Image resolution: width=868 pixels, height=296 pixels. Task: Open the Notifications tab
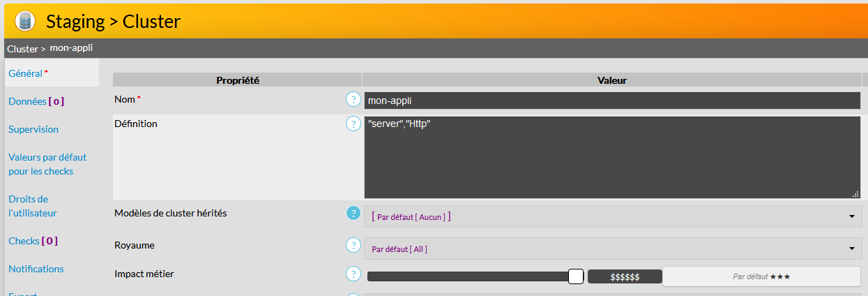point(36,269)
